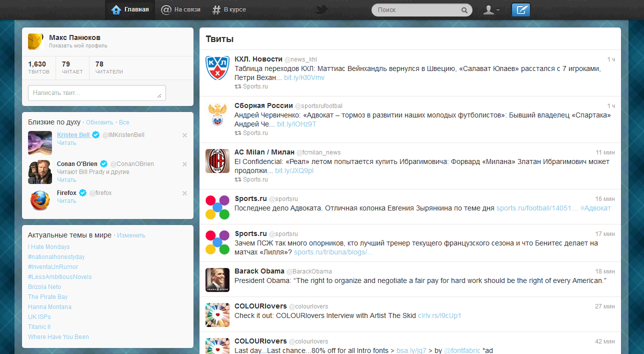Open trend The Pirate Bay

coord(48,297)
